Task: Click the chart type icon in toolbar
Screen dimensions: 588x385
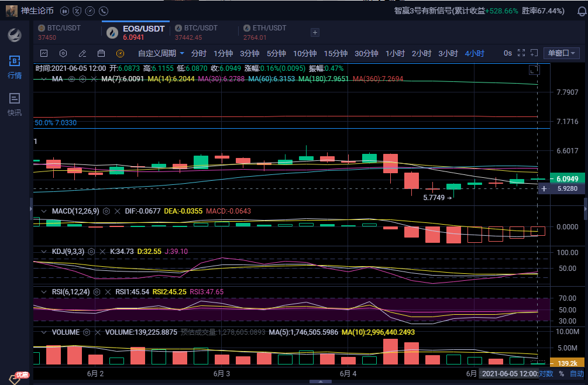Action: pyautogui.click(x=44, y=53)
